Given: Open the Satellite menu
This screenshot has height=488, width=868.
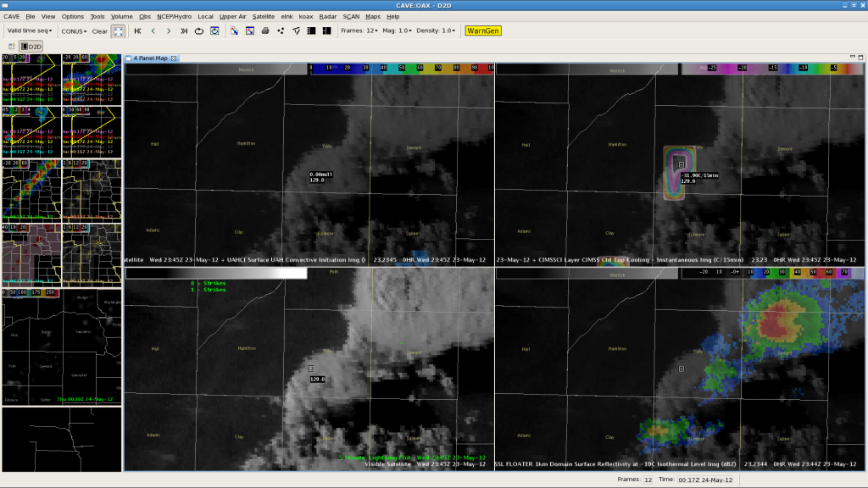Looking at the screenshot, I should [264, 16].
